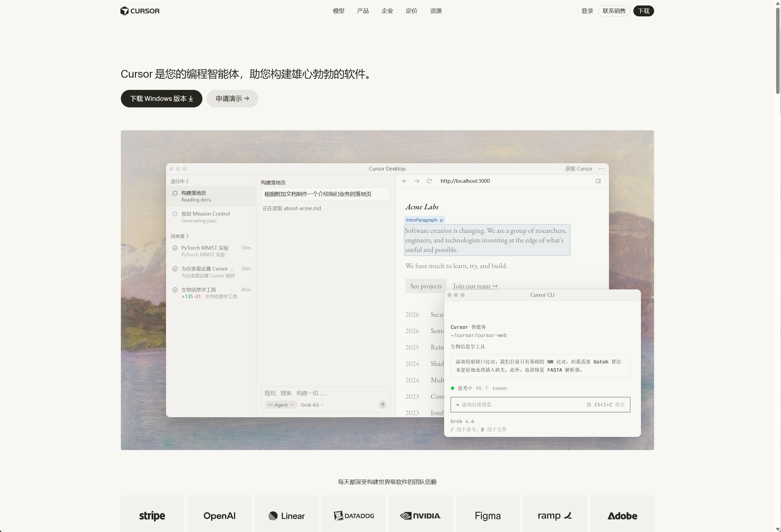Click the forward arrow in the browser preview
Screen dimensions: 781x532
coord(417,181)
